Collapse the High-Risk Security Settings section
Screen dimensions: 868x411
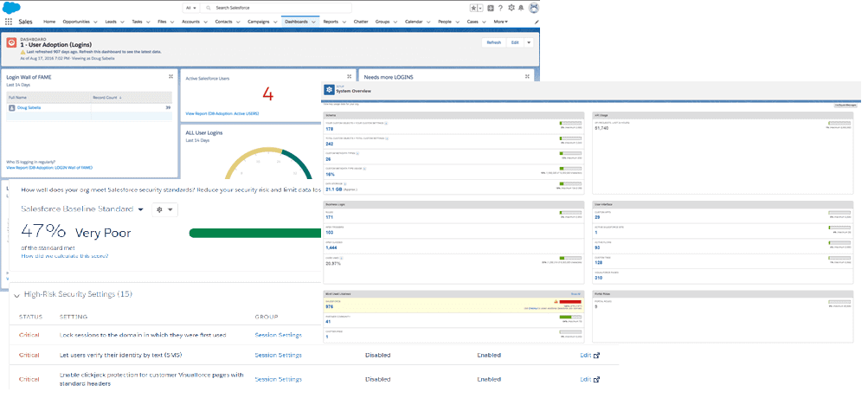[x=16, y=295]
